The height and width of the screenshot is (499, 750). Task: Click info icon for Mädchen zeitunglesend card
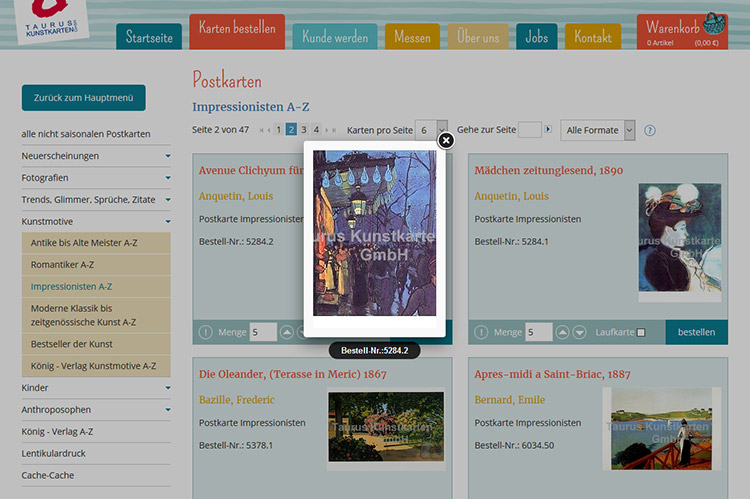tap(481, 332)
